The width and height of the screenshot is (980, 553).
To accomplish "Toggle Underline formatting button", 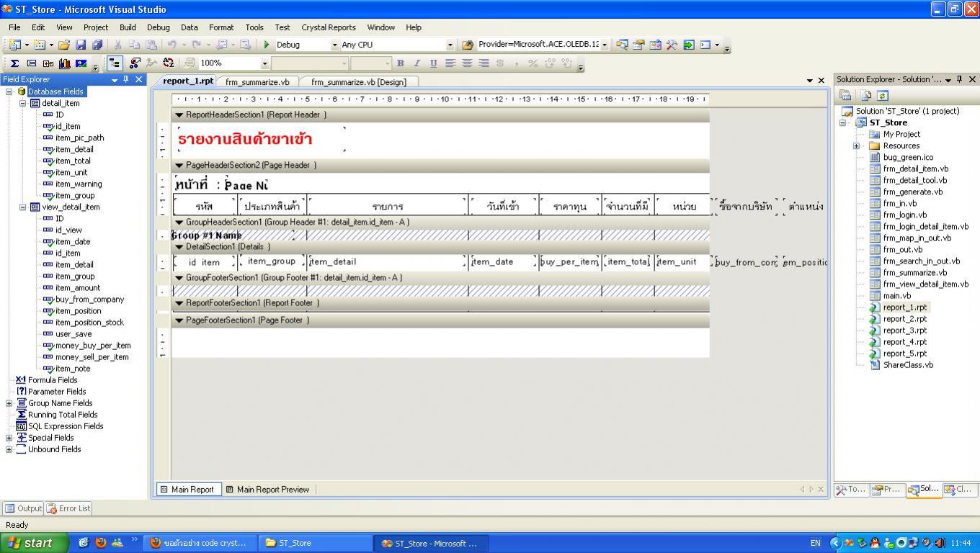I will coord(433,63).
